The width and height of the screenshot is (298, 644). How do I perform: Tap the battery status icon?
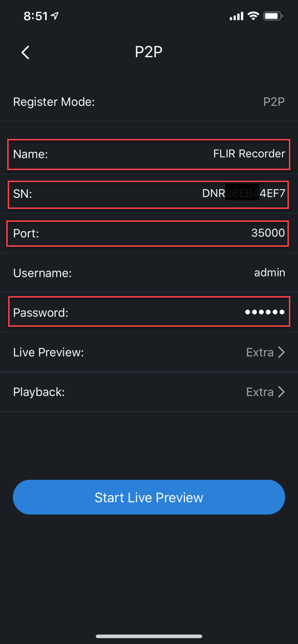tap(273, 16)
